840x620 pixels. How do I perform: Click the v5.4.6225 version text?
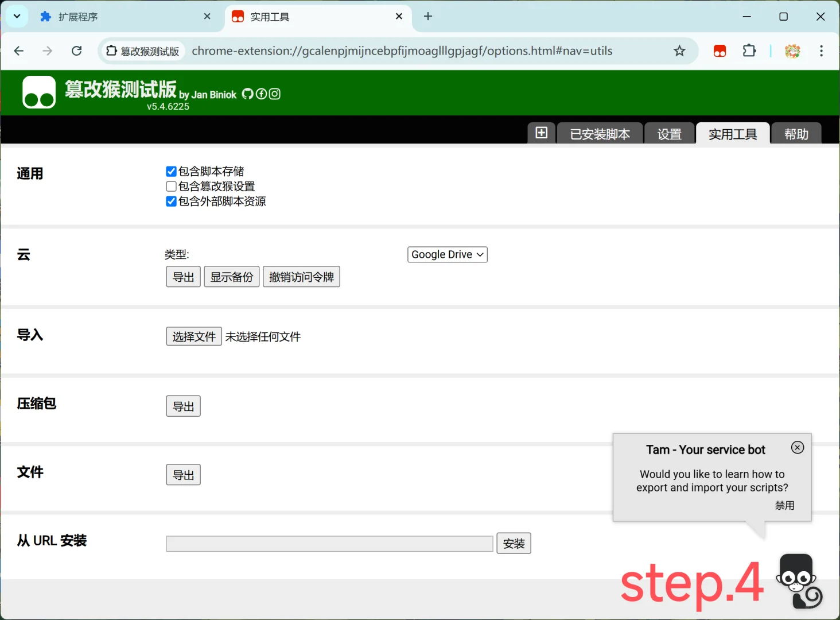[168, 106]
